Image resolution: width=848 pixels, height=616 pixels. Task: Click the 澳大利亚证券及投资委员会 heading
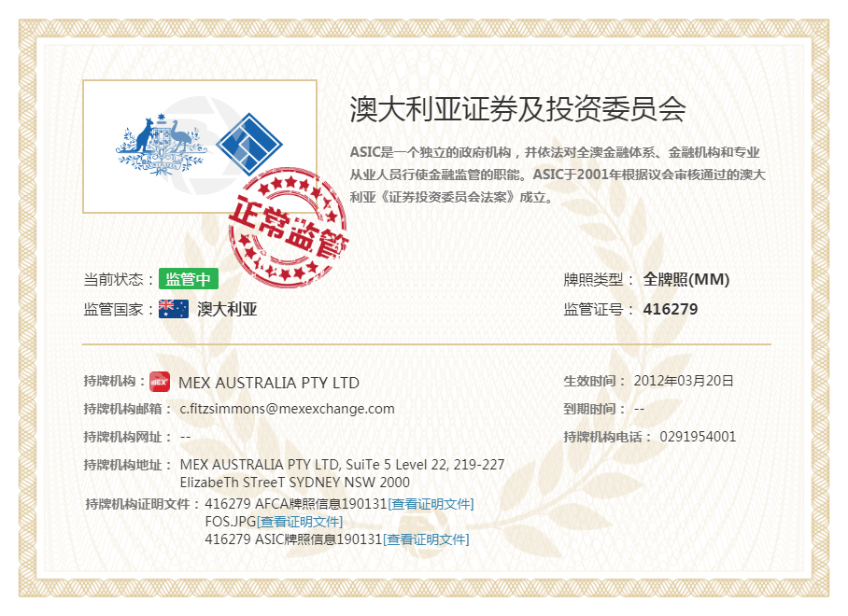point(517,109)
